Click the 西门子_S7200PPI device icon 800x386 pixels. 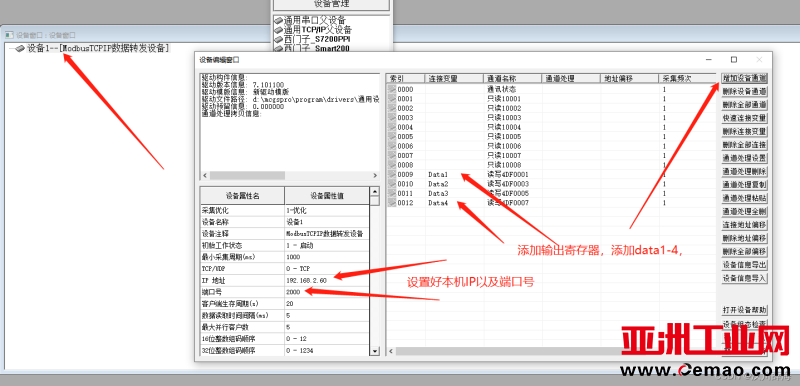tap(279, 39)
